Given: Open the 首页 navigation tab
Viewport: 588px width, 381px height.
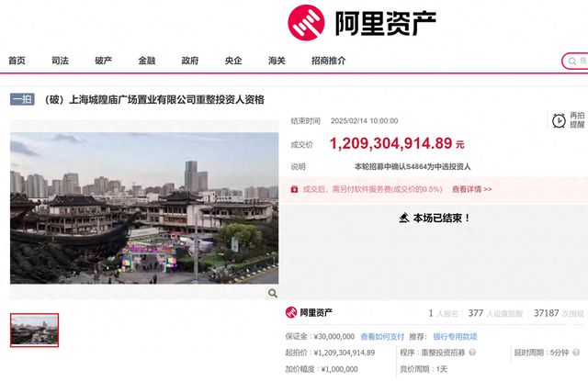Looking at the screenshot, I should 17,61.
